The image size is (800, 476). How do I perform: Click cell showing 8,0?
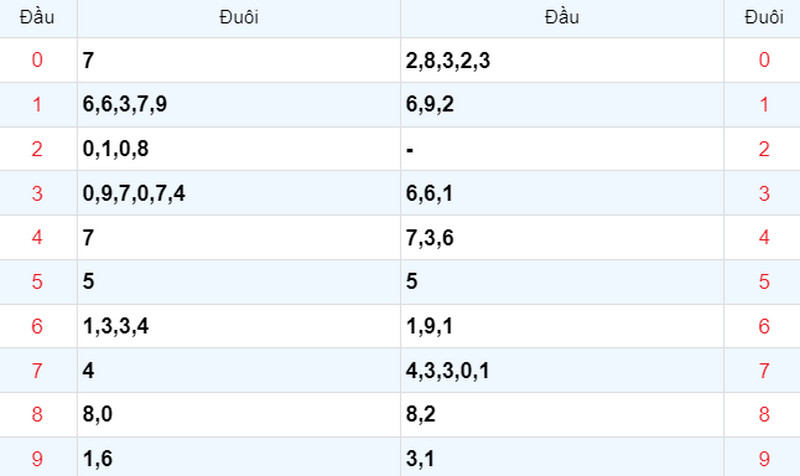239,415
